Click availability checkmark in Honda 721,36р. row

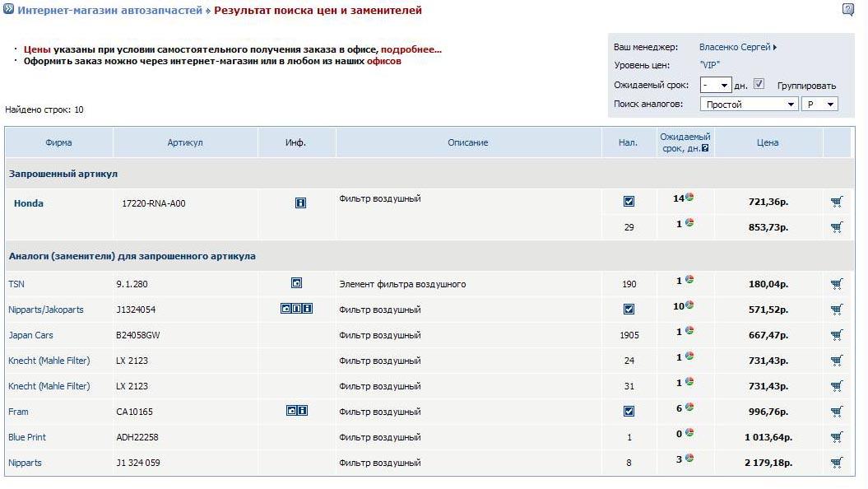click(x=629, y=202)
